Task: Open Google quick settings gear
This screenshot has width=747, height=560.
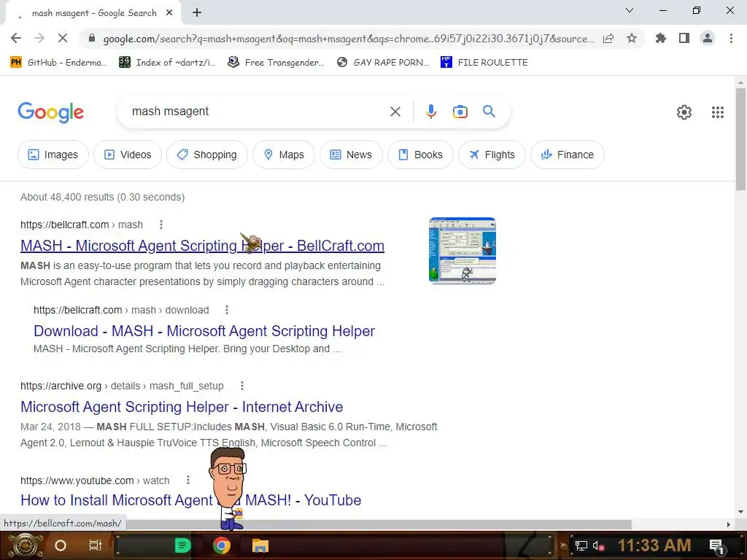Action: tap(684, 112)
